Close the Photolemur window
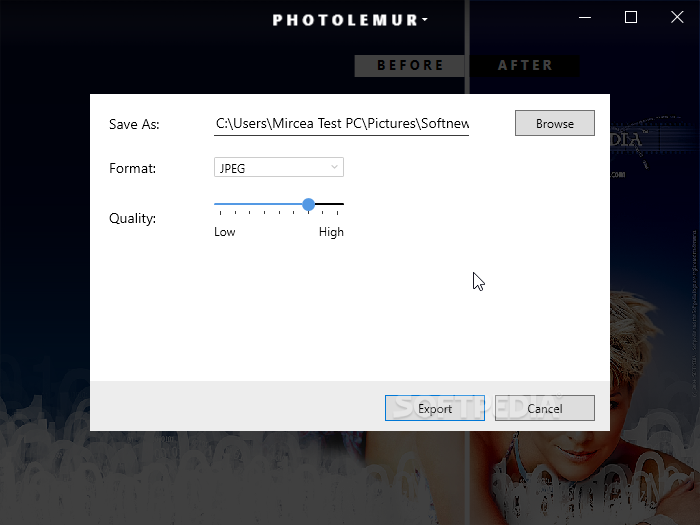 (677, 17)
